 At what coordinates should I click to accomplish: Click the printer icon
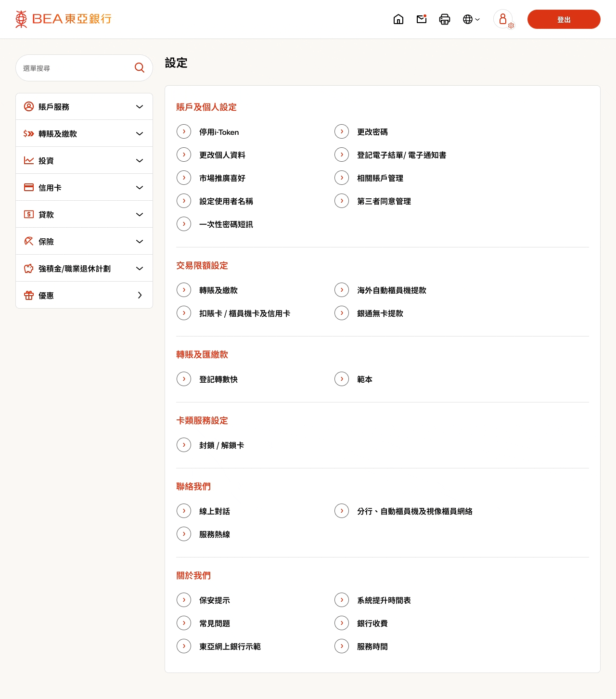[x=445, y=19]
